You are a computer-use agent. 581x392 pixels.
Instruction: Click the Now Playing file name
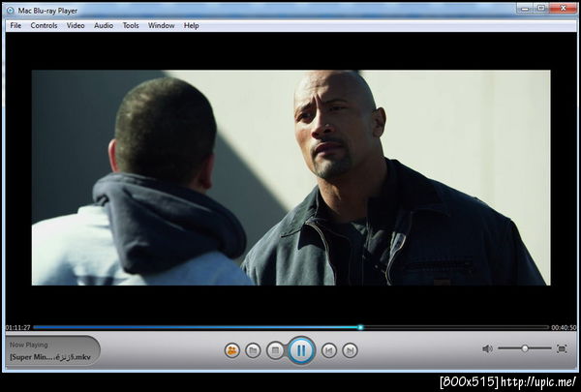50,357
